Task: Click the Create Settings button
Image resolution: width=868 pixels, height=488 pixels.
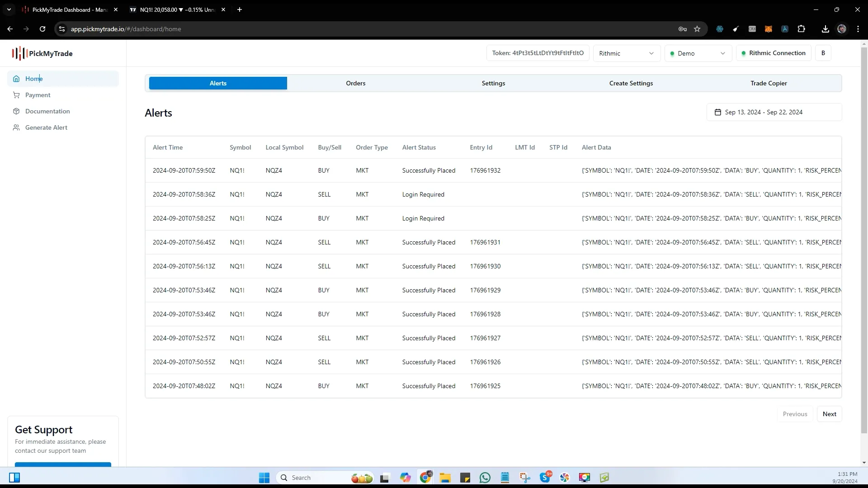Action: coord(631,83)
